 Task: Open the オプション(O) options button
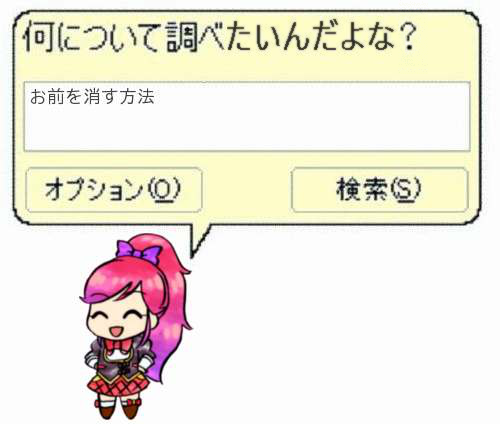(x=114, y=190)
